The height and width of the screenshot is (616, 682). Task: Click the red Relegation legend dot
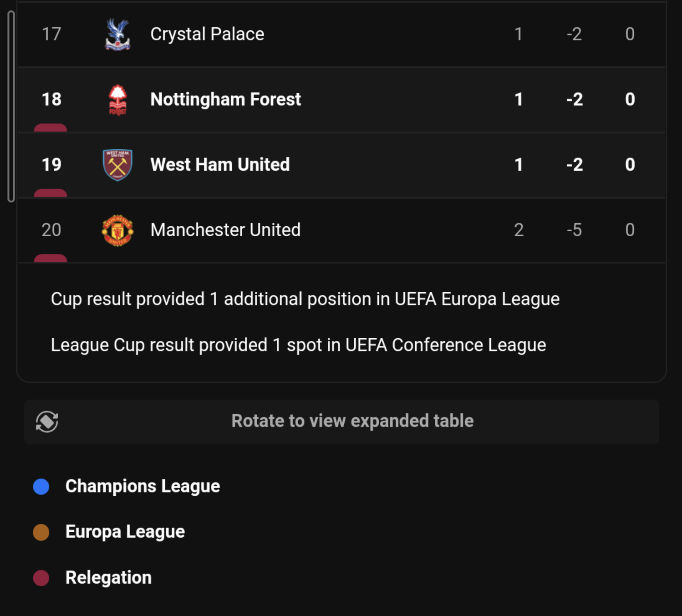[x=41, y=577]
